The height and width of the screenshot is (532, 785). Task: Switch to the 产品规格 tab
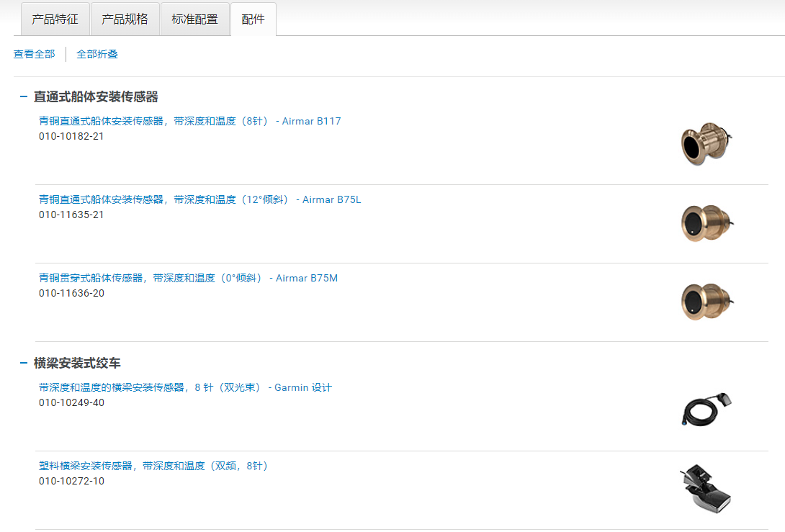pyautogui.click(x=125, y=19)
